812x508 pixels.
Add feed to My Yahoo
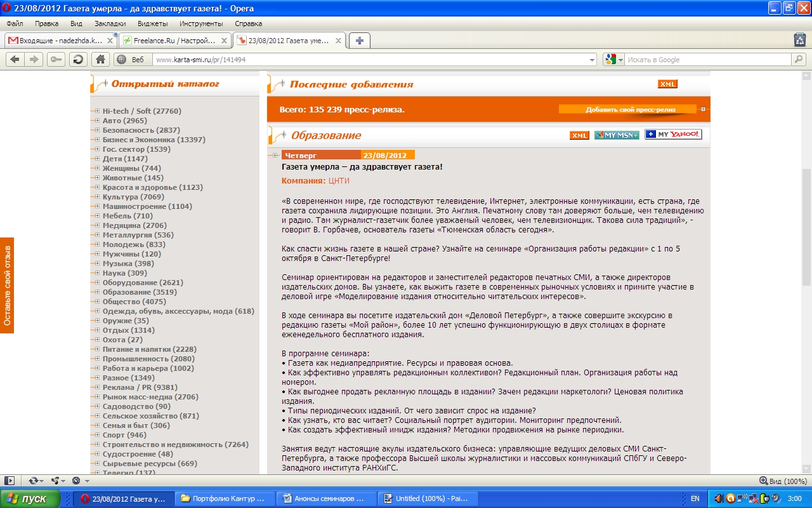673,135
